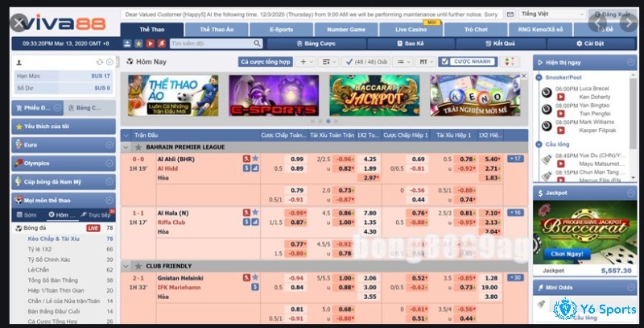Expand the +17 more bets for Al Ahli match
This screenshot has height=328, width=644.
point(515,159)
